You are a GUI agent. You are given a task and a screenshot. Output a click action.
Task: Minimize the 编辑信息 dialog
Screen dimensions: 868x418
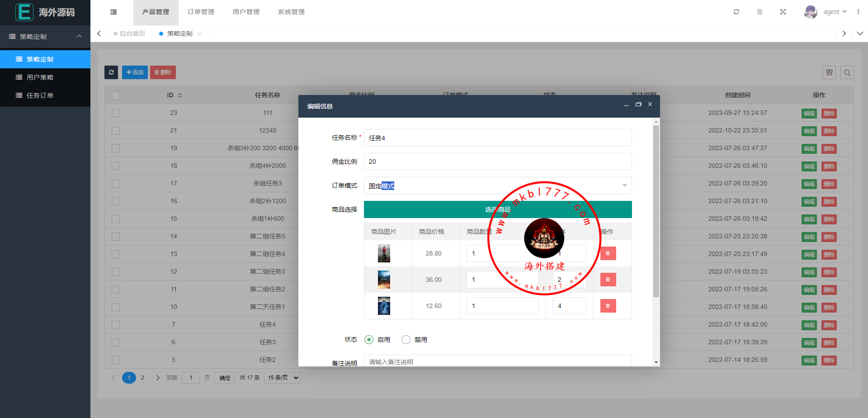click(627, 105)
